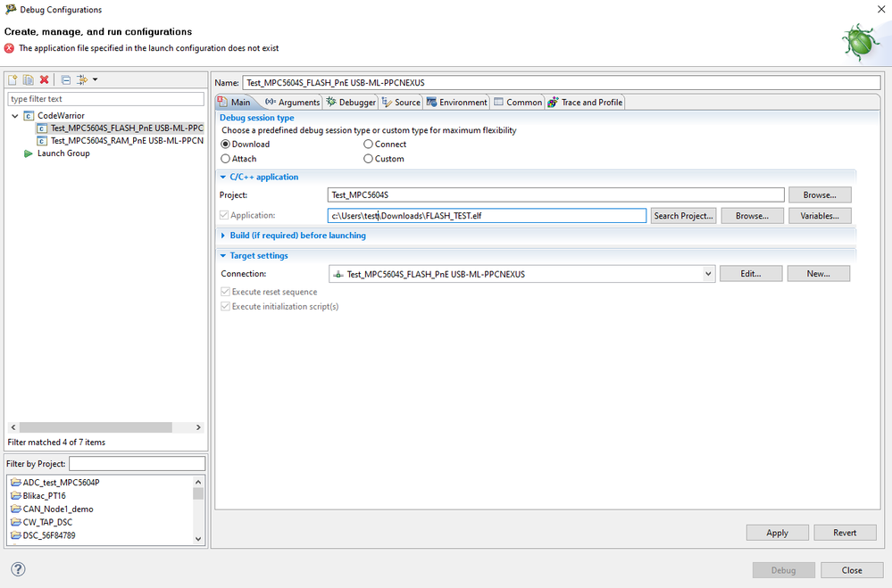The height and width of the screenshot is (588, 892).
Task: Click the CW_TAP_DSC folder icon
Action: (x=16, y=522)
